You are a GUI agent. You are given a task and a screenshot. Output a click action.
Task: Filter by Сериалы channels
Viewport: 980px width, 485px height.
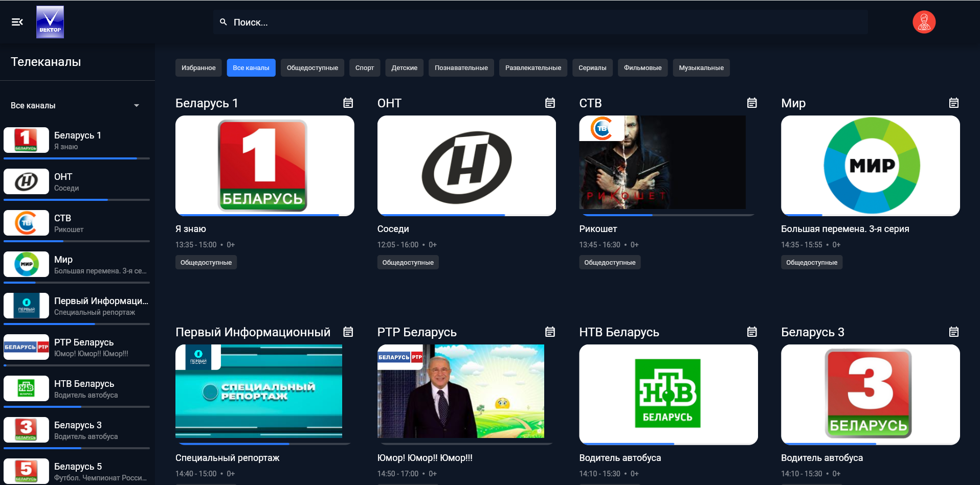point(592,67)
